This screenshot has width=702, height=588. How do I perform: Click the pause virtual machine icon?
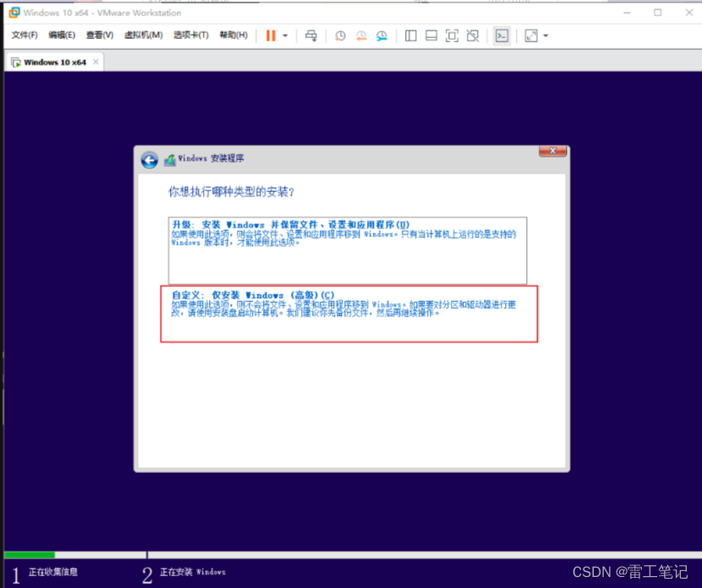pos(271,36)
